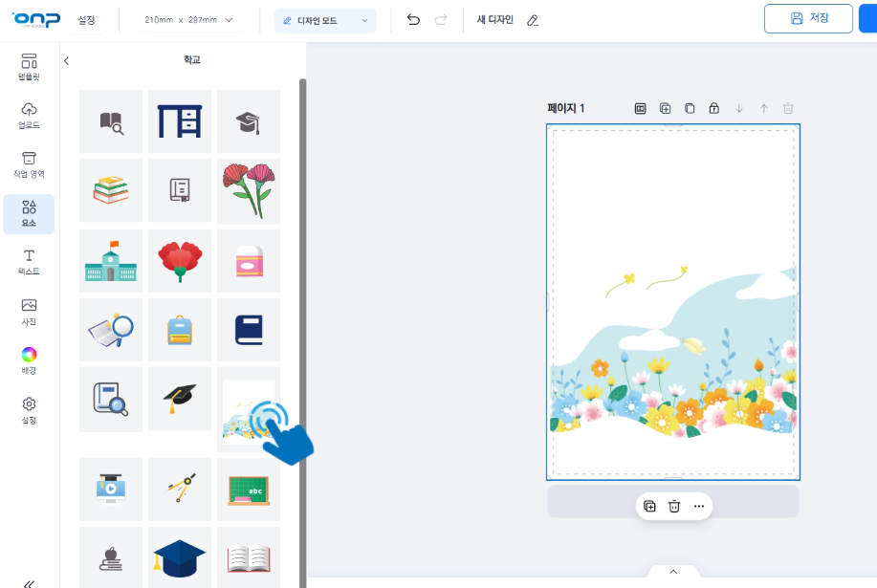Click the 저장 save button
877x588 pixels.
tap(807, 19)
